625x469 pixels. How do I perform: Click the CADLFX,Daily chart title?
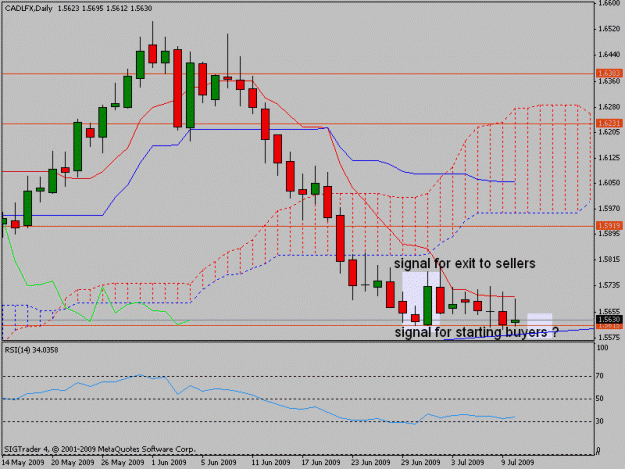[x=28, y=8]
